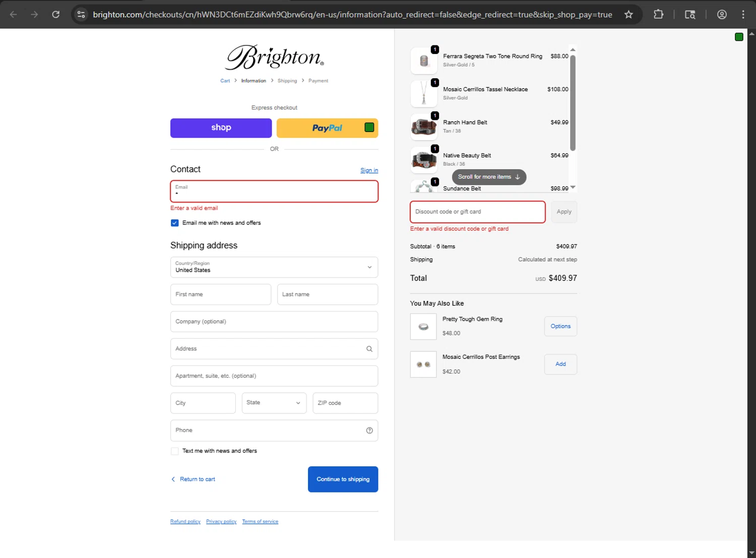Click the Discount code or gift card field
This screenshot has width=756, height=558.
coord(477,212)
